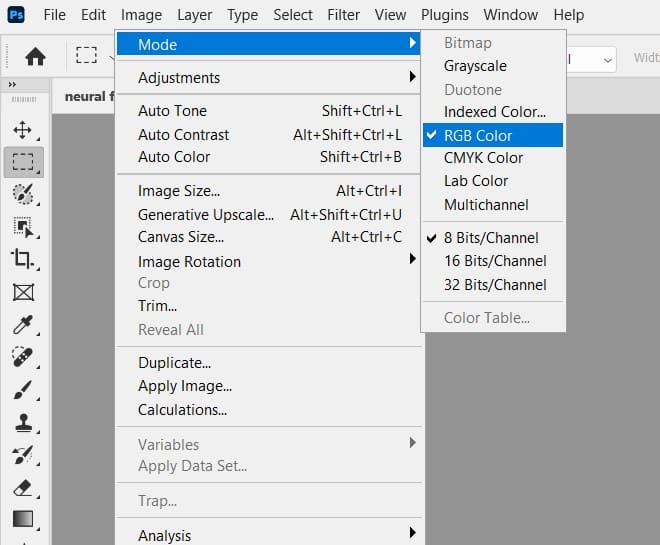Viewport: 660px width, 545px height.
Task: Switch to Lab Color mode
Action: pos(492,181)
